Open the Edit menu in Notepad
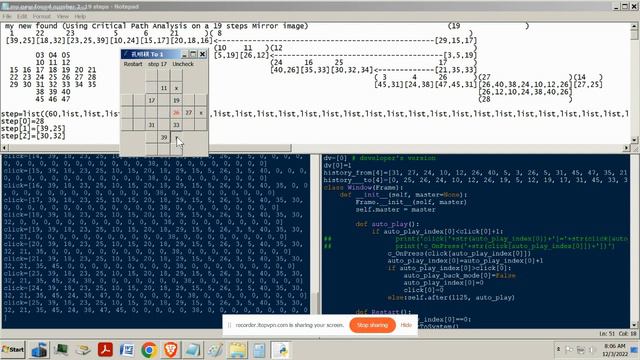This screenshot has width=640, height=360. tap(22, 16)
